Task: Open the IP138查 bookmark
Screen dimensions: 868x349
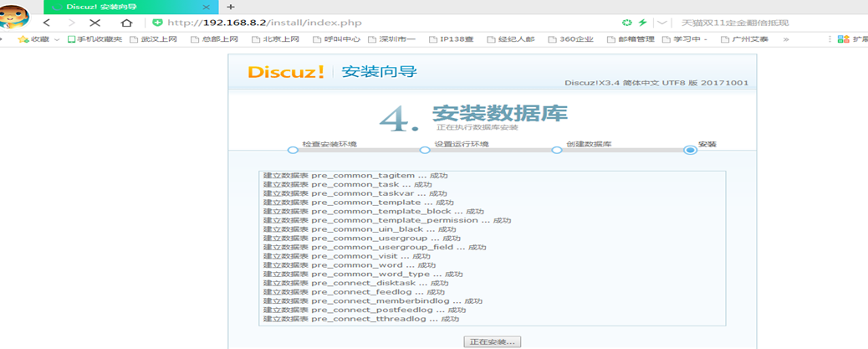Action: pos(452,38)
